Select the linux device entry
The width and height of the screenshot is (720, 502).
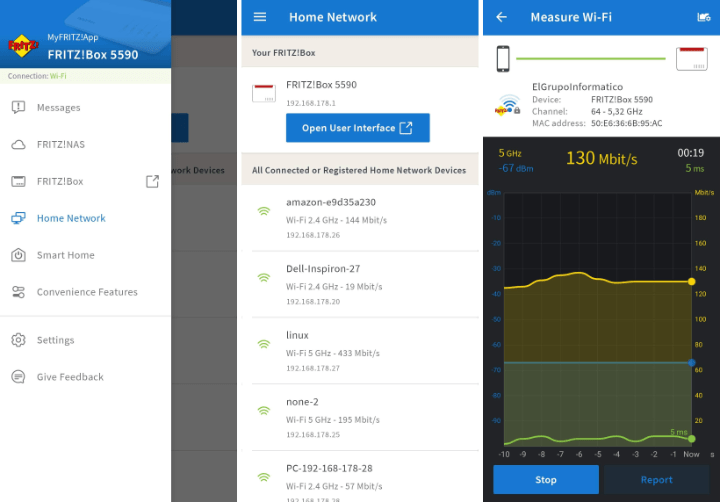click(x=360, y=351)
